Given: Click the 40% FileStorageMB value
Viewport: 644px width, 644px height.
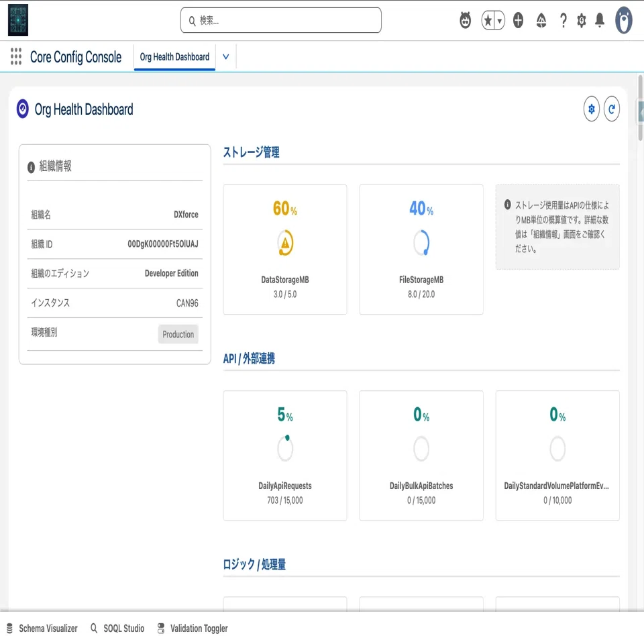Looking at the screenshot, I should click(421, 208).
